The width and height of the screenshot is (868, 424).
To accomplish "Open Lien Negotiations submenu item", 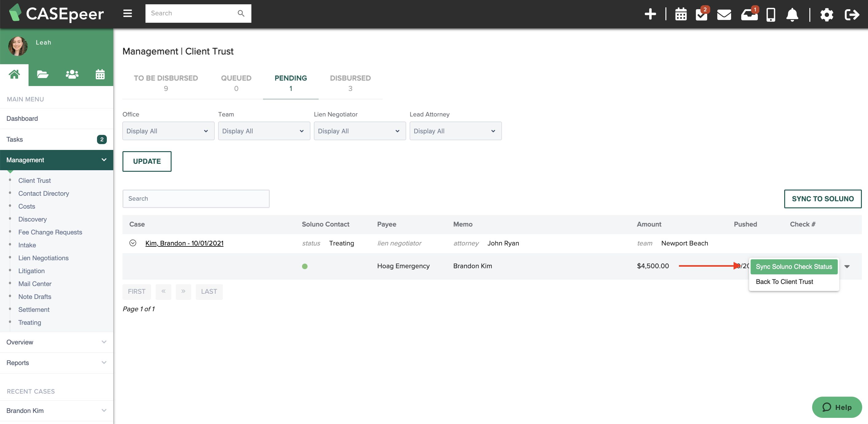I will [43, 258].
